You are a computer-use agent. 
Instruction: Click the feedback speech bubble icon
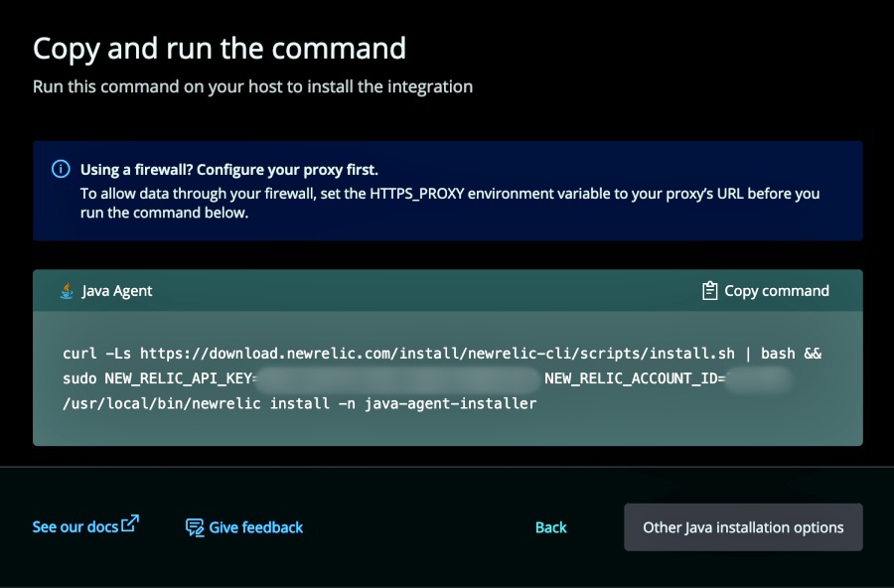pyautogui.click(x=195, y=527)
